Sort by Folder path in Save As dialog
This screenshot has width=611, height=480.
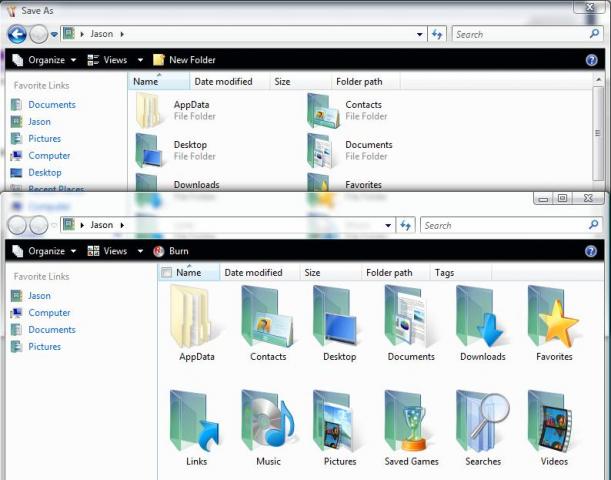pyautogui.click(x=366, y=81)
